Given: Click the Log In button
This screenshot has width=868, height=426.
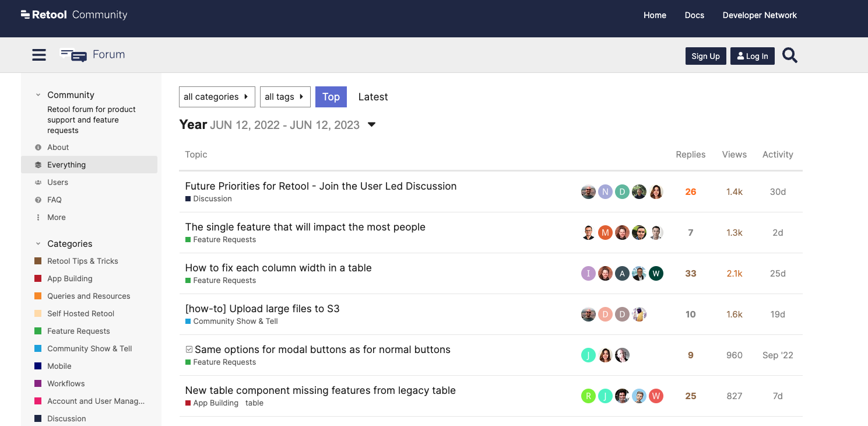Looking at the screenshot, I should [x=753, y=56].
